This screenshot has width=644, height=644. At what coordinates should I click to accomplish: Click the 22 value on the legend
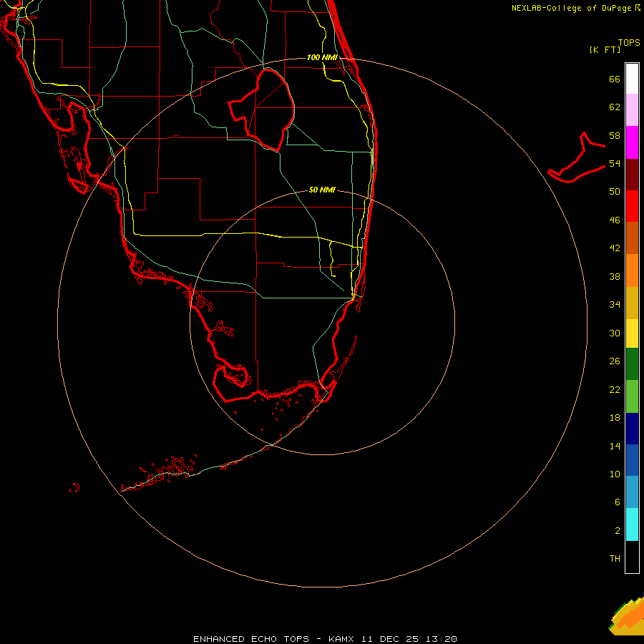[x=615, y=389]
